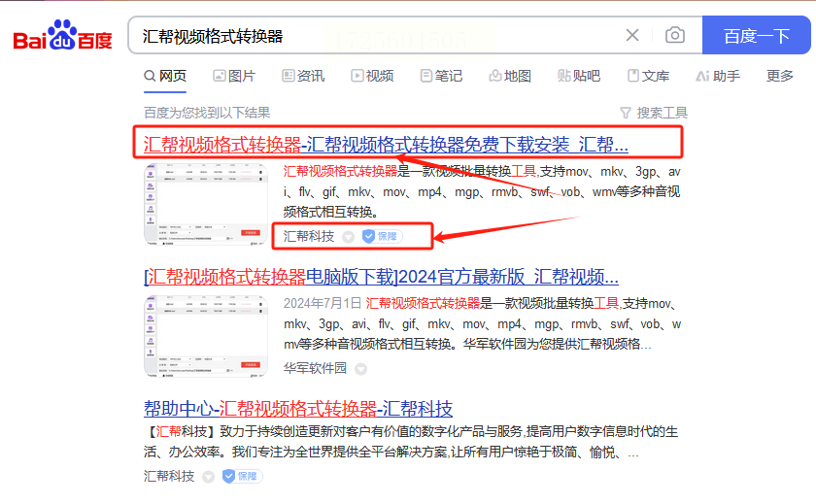Switch to the 资讯 tab
This screenshot has height=504, width=816.
coord(303,76)
